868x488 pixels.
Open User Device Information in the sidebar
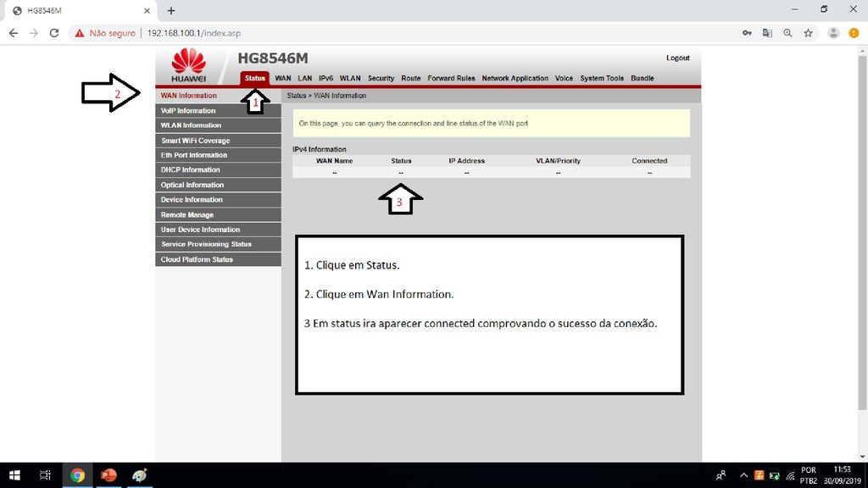[x=218, y=230]
